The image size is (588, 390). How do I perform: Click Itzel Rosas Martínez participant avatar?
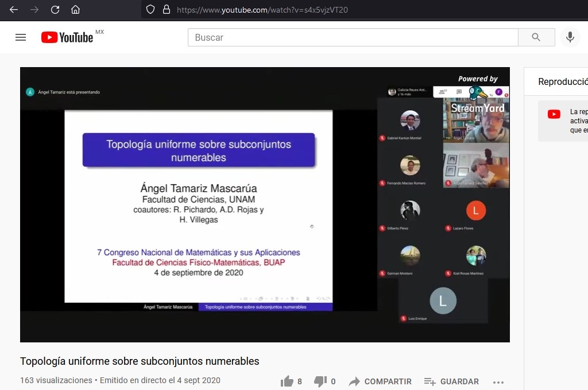476,255
